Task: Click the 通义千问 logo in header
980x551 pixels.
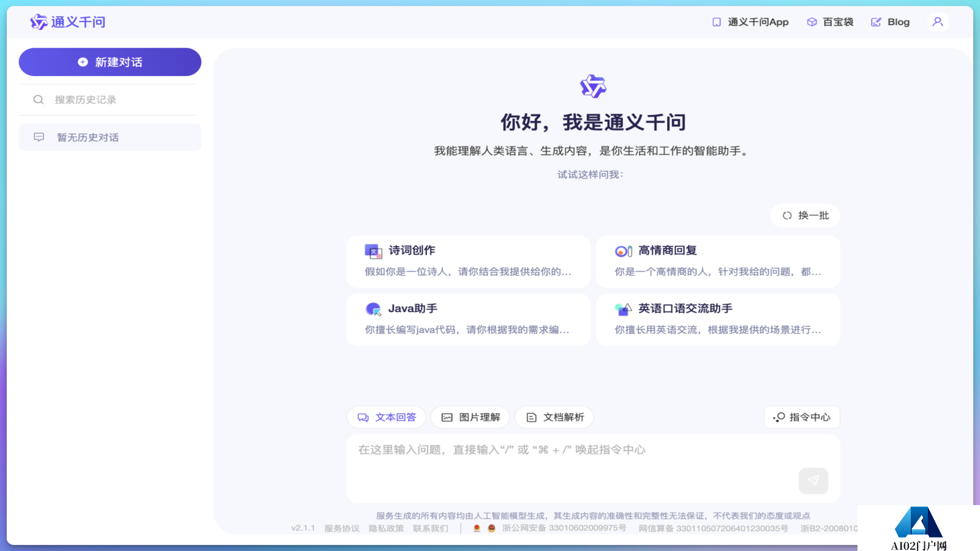Action: pyautogui.click(x=68, y=22)
